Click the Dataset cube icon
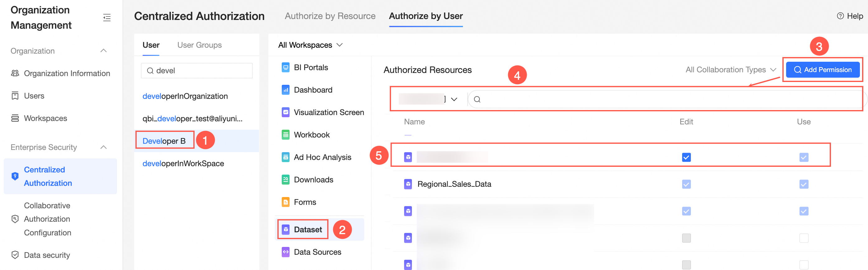Image resolution: width=868 pixels, height=270 pixels. 285,229
